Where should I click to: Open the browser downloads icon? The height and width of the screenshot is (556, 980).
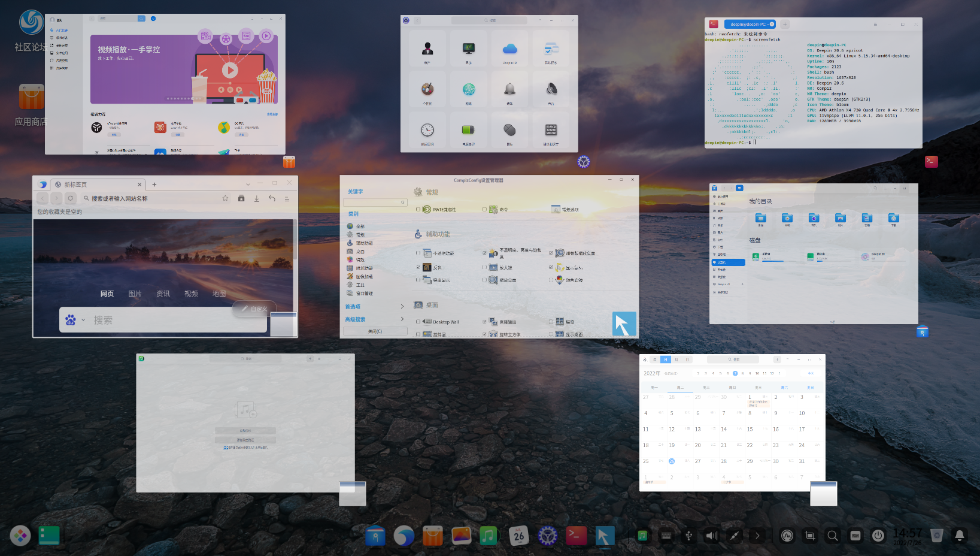point(256,198)
